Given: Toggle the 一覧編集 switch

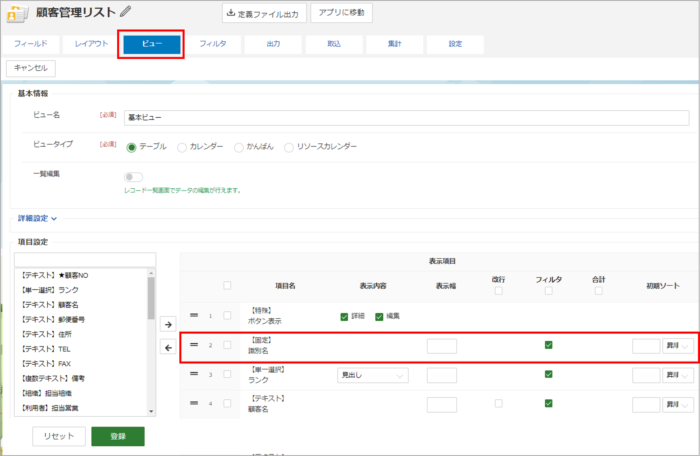Looking at the screenshot, I should pyautogui.click(x=133, y=177).
